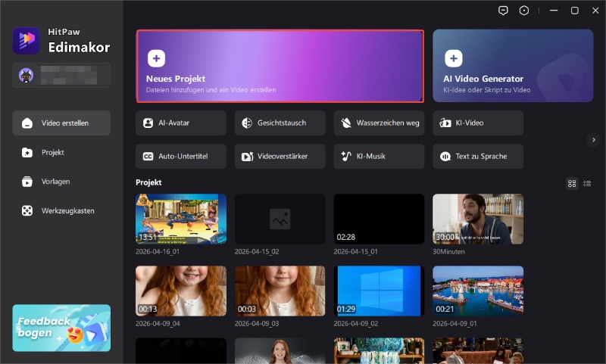The image size is (606, 364).
Task: Click the plus icon on AI Video Generator
Action: coord(453,58)
